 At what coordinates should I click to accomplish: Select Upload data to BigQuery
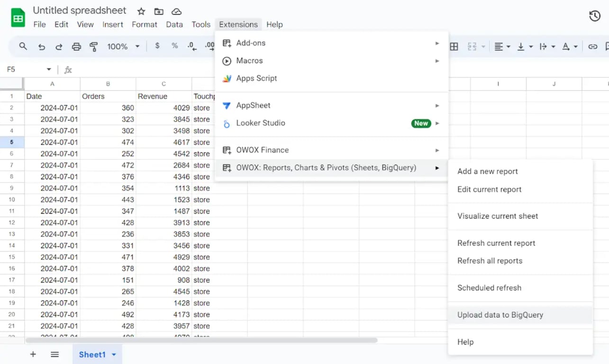[x=520, y=315]
